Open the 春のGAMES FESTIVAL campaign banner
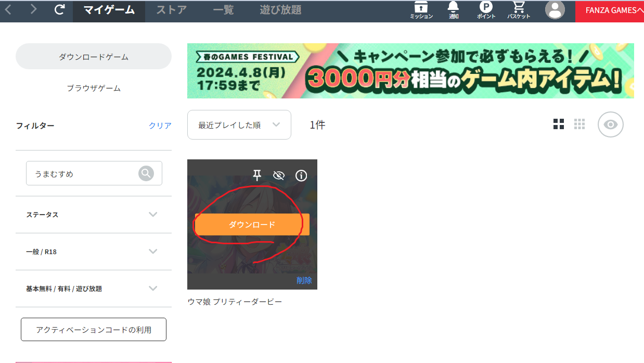The height and width of the screenshot is (363, 644). coord(410,71)
